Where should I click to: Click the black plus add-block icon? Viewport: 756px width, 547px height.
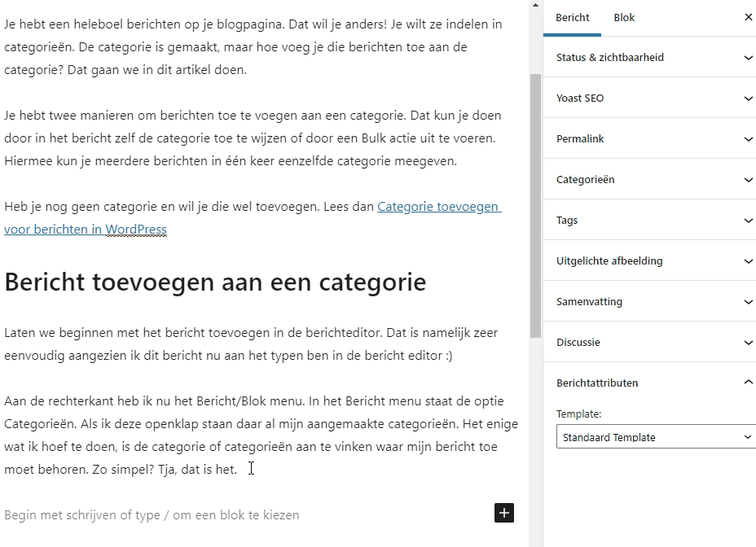tap(503, 513)
